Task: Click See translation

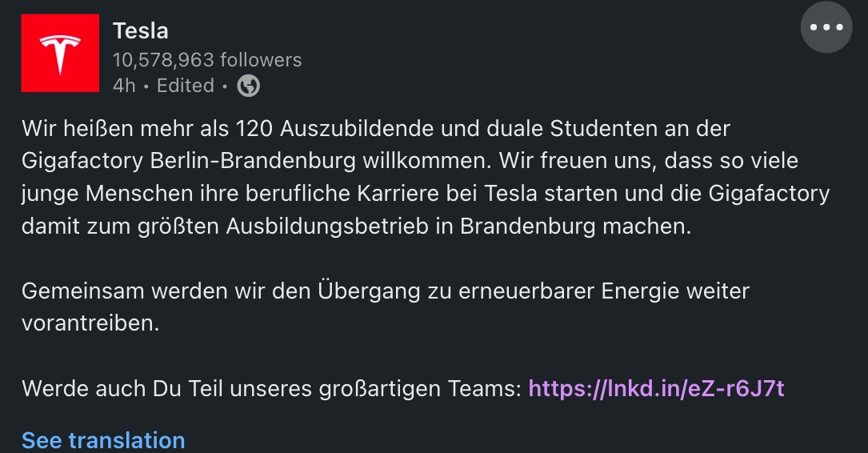Action: pyautogui.click(x=103, y=441)
